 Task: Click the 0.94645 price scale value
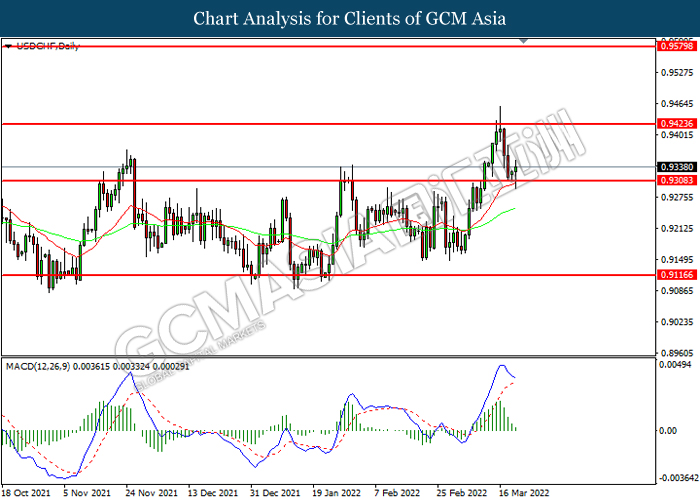point(677,104)
